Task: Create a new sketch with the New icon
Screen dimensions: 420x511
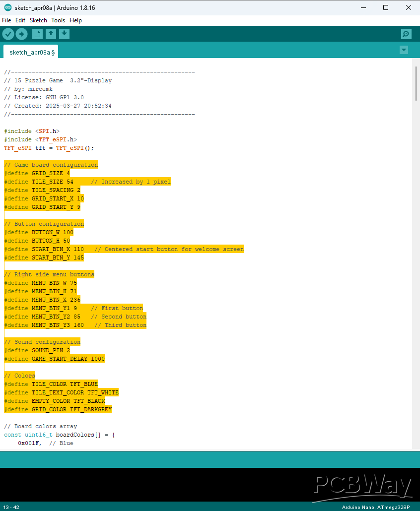Action: click(37, 34)
